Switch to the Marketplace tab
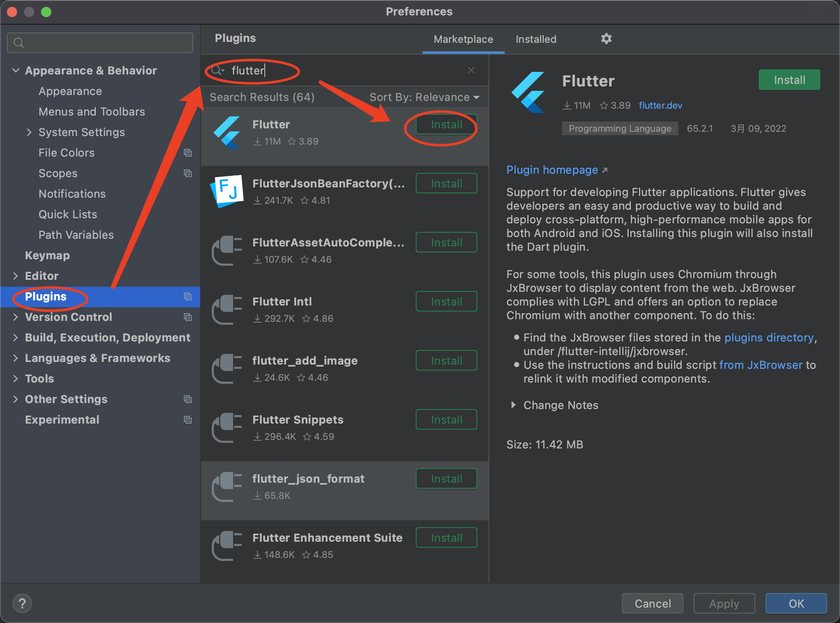 tap(463, 39)
